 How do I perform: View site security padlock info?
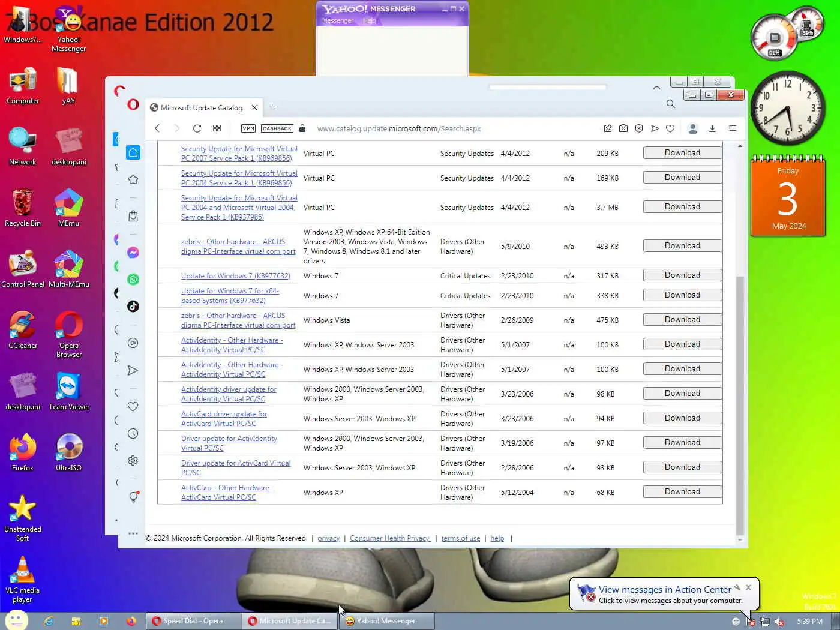302,128
